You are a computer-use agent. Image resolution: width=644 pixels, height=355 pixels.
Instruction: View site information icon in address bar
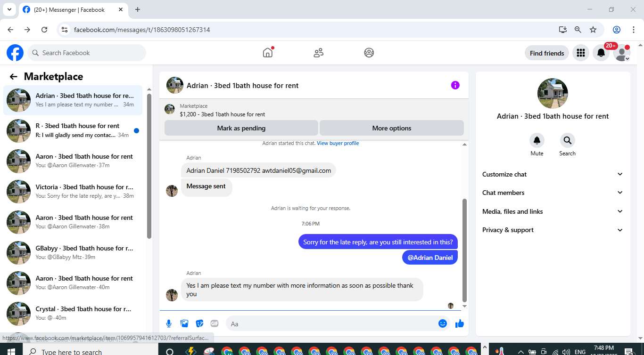pos(65,30)
